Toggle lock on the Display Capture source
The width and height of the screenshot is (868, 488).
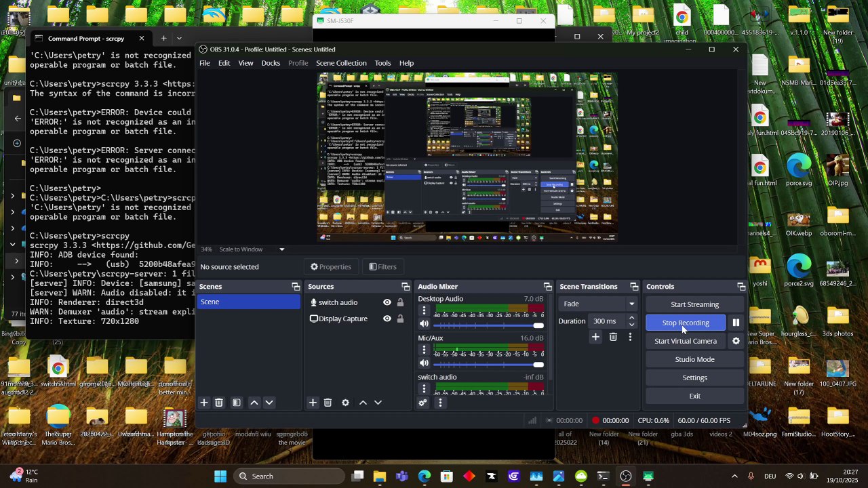point(400,319)
